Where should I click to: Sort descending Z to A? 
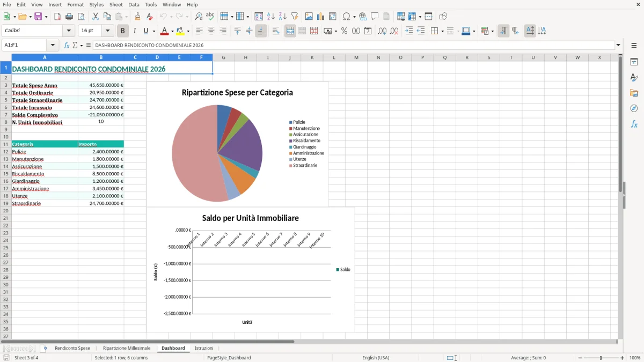pyautogui.click(x=283, y=17)
